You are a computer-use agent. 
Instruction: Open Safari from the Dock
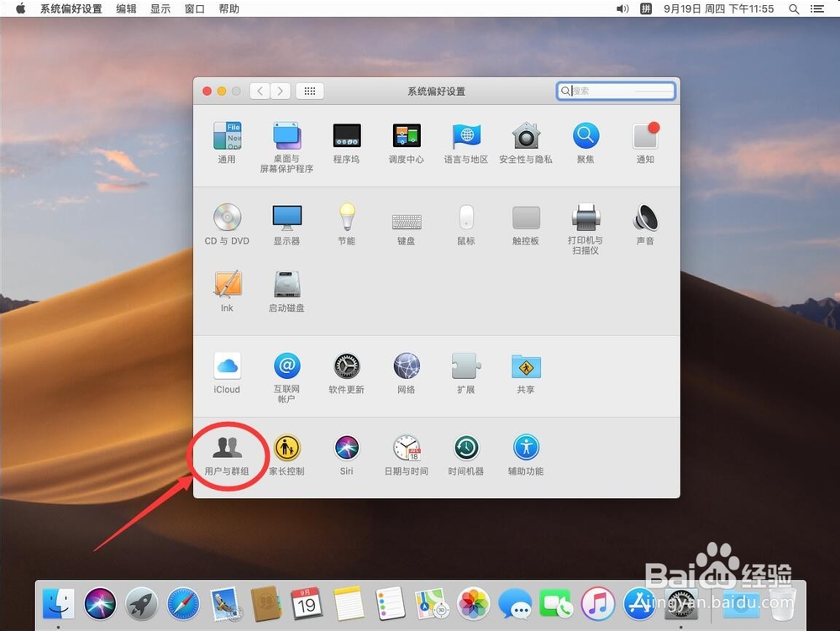(183, 603)
